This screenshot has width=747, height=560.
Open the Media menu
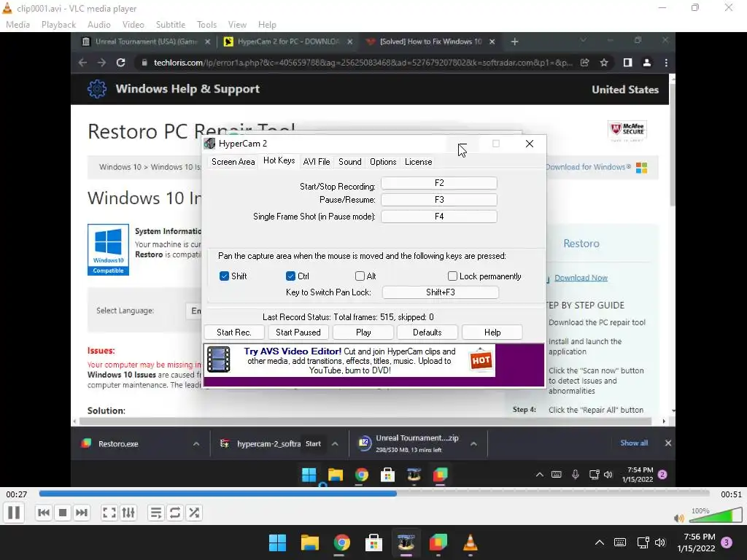click(x=18, y=24)
